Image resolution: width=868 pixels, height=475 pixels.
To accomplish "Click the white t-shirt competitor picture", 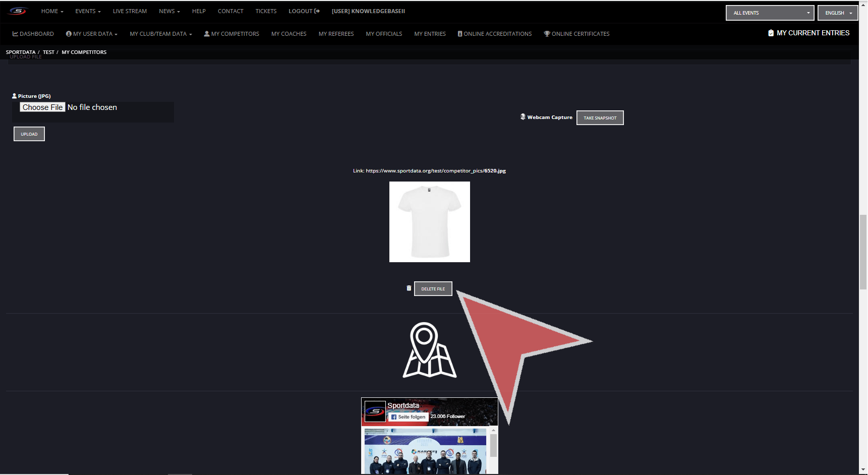I will (429, 222).
